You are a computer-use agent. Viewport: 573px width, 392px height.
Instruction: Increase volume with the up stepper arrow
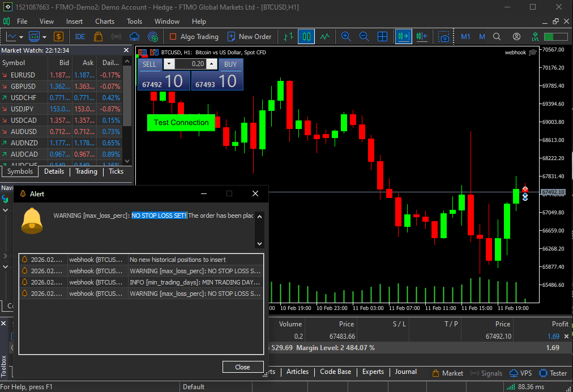click(211, 64)
